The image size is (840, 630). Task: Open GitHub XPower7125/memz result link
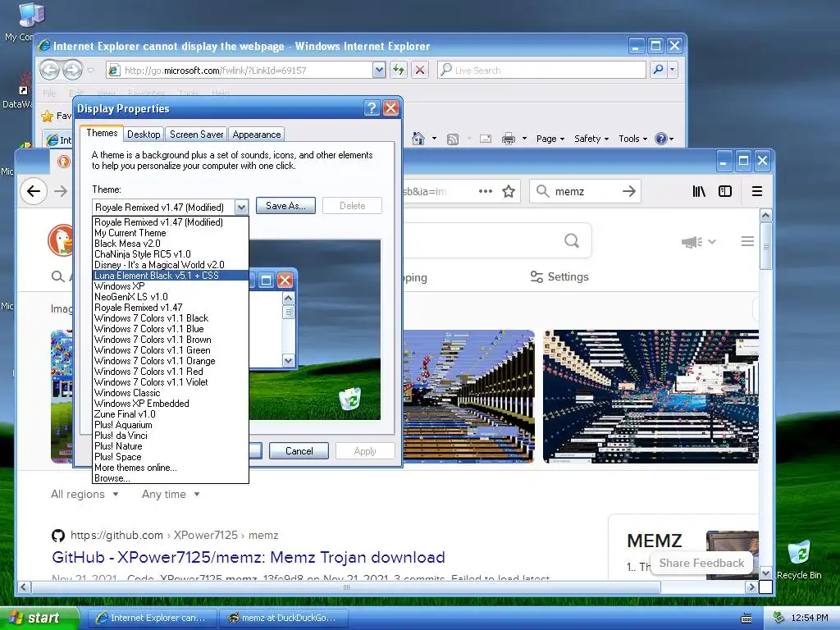[x=248, y=557]
